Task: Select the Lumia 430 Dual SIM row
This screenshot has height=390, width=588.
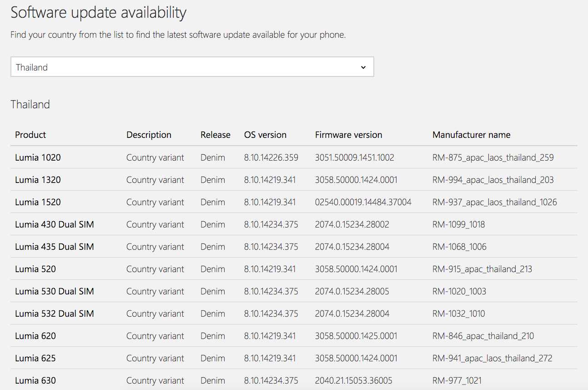Action: pyautogui.click(x=55, y=224)
